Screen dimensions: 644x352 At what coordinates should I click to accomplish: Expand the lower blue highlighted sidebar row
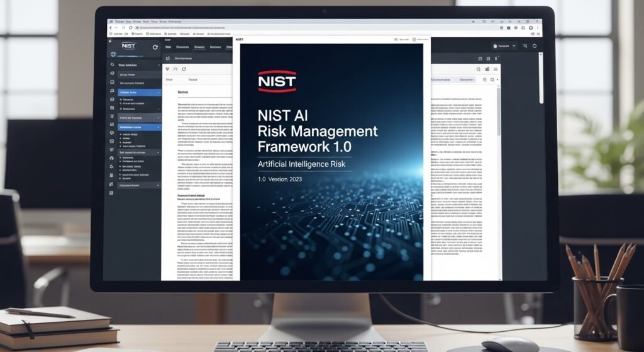tap(140, 127)
